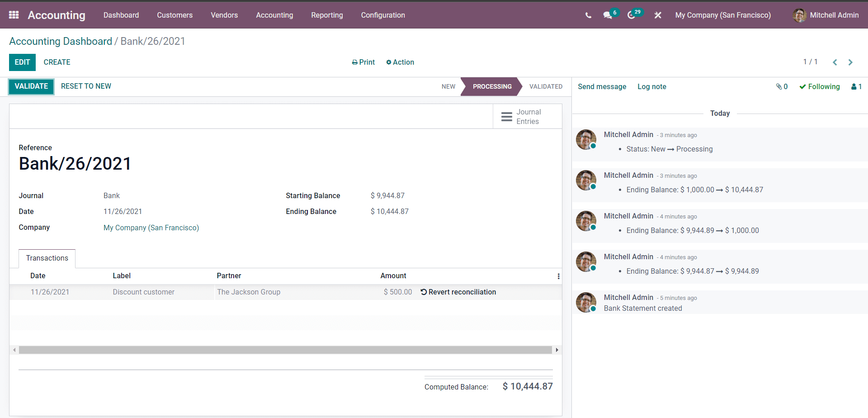This screenshot has width=868, height=418.
Task: Select the Transactions tab
Action: [47, 258]
